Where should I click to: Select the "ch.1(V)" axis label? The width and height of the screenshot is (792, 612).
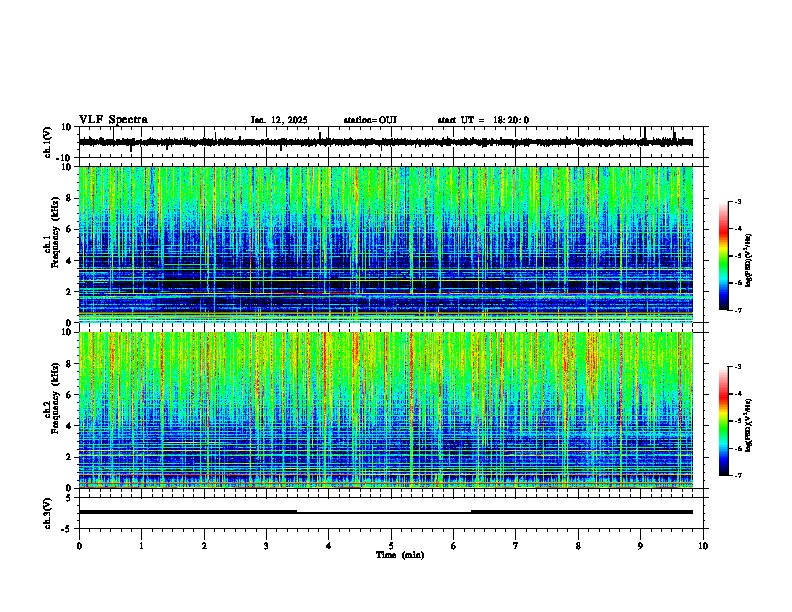pyautogui.click(x=48, y=142)
